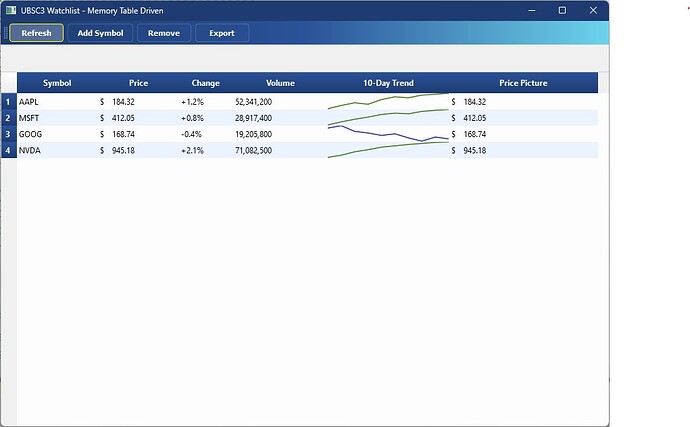Click the Change column header
Viewport: 690px width, 427px height.
click(x=206, y=83)
